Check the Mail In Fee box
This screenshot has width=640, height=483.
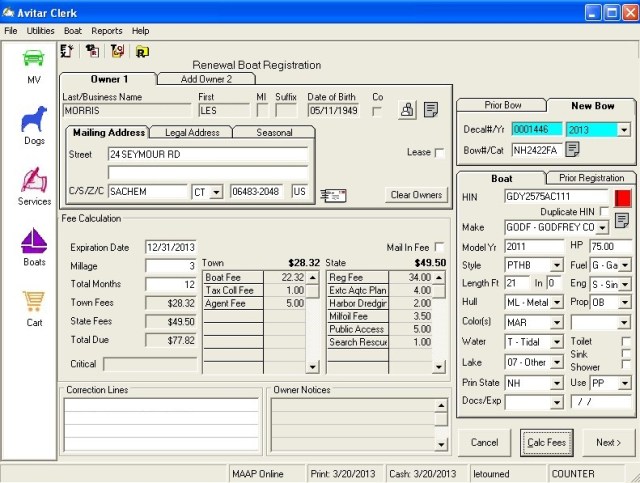[x=440, y=247]
